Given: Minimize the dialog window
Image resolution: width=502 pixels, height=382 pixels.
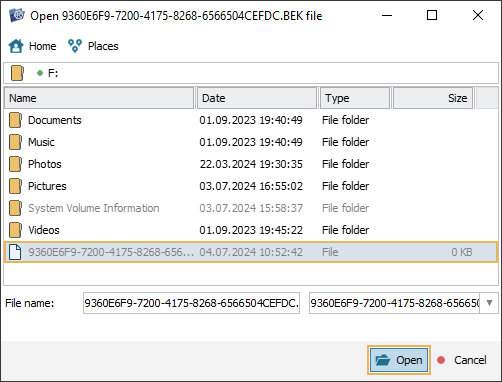Looking at the screenshot, I should (x=387, y=15).
